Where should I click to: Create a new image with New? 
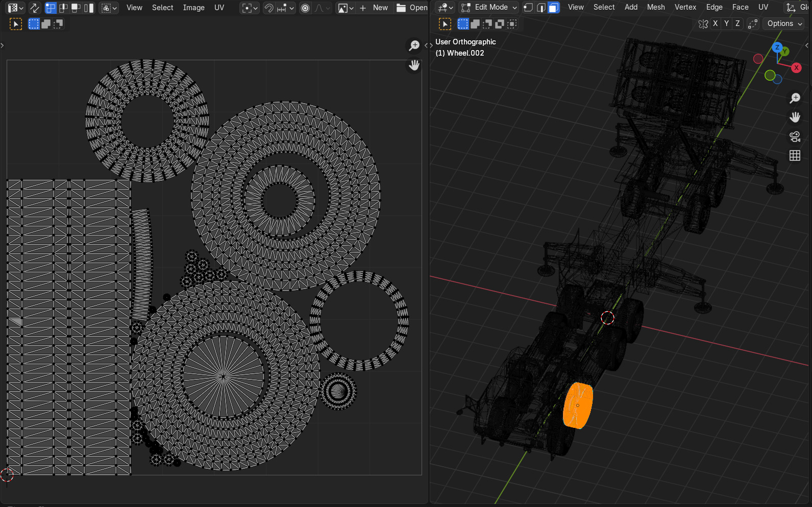point(376,8)
